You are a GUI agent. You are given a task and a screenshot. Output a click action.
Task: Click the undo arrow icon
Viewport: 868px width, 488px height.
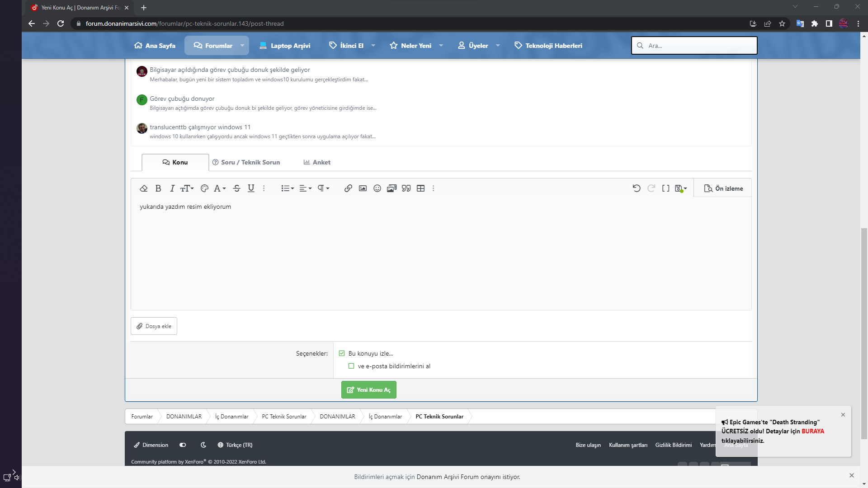pyautogui.click(x=637, y=188)
